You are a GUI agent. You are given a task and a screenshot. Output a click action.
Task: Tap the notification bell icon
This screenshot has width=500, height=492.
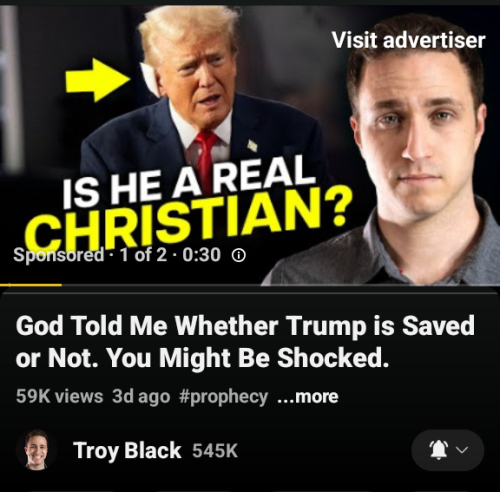tap(439, 450)
